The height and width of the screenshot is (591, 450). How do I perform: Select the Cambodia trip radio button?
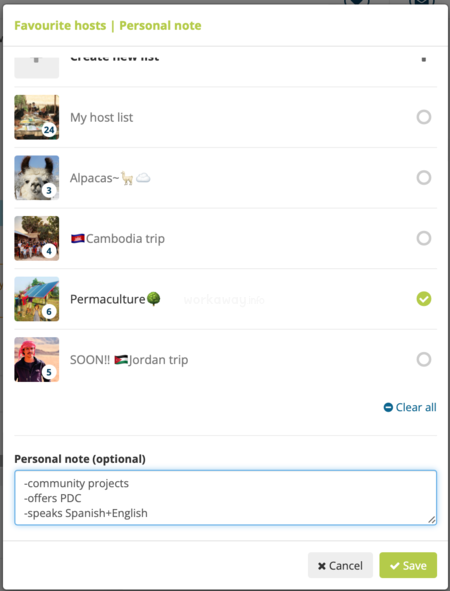coord(424,238)
